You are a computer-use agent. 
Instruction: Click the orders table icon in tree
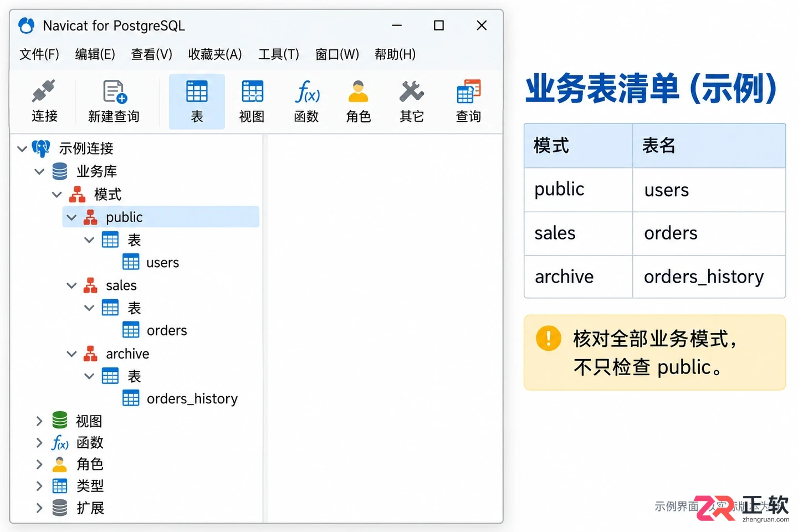(131, 330)
